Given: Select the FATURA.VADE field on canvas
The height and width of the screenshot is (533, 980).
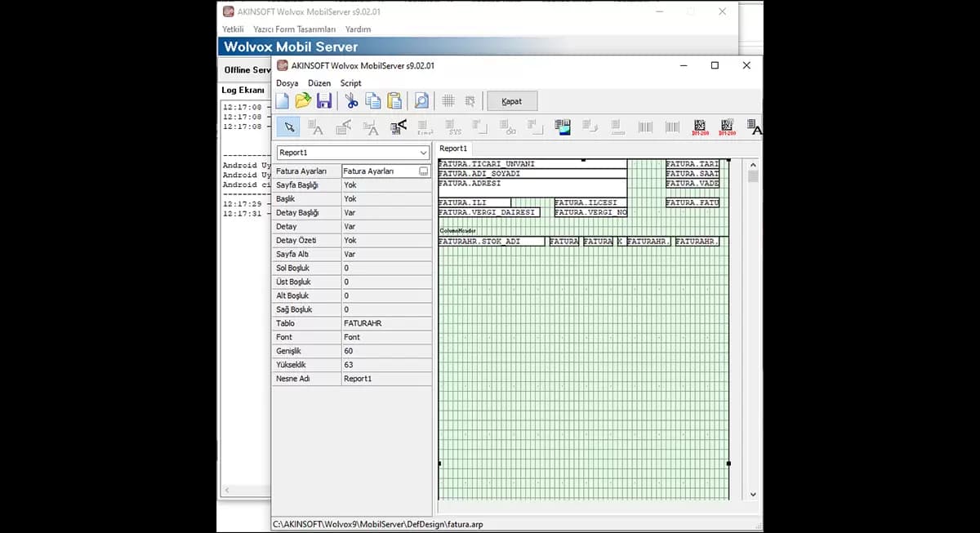Looking at the screenshot, I should coord(693,184).
